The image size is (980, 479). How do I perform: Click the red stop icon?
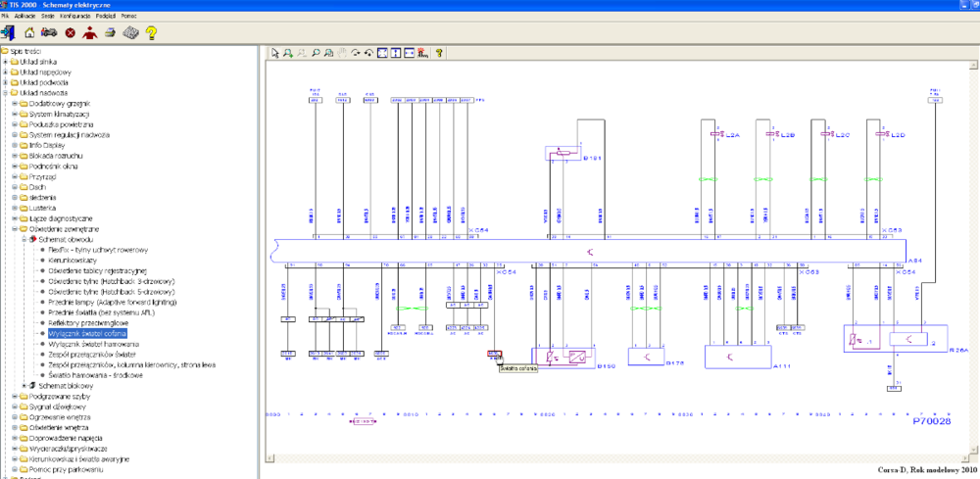coord(70,32)
